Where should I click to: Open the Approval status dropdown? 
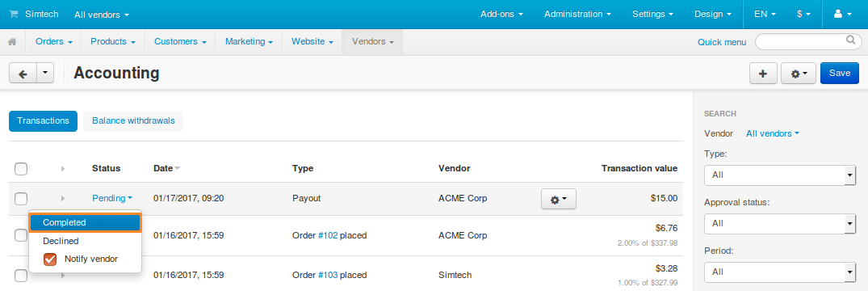click(780, 223)
